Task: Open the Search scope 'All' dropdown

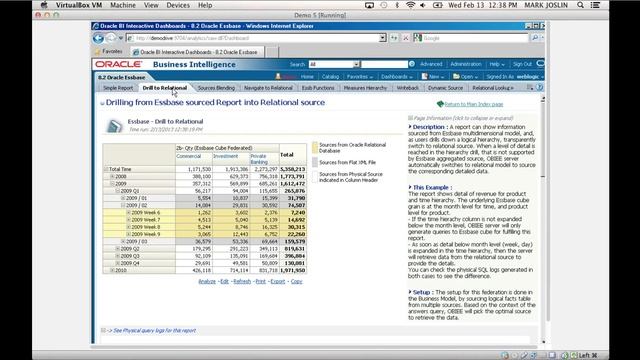Action: (356, 64)
